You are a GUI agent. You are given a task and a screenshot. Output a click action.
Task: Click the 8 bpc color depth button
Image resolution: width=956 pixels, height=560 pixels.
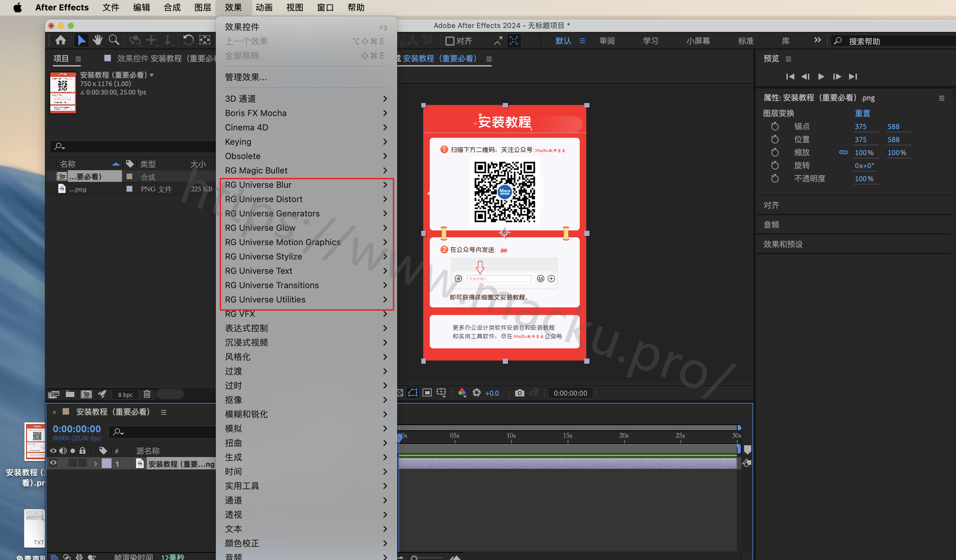125,394
